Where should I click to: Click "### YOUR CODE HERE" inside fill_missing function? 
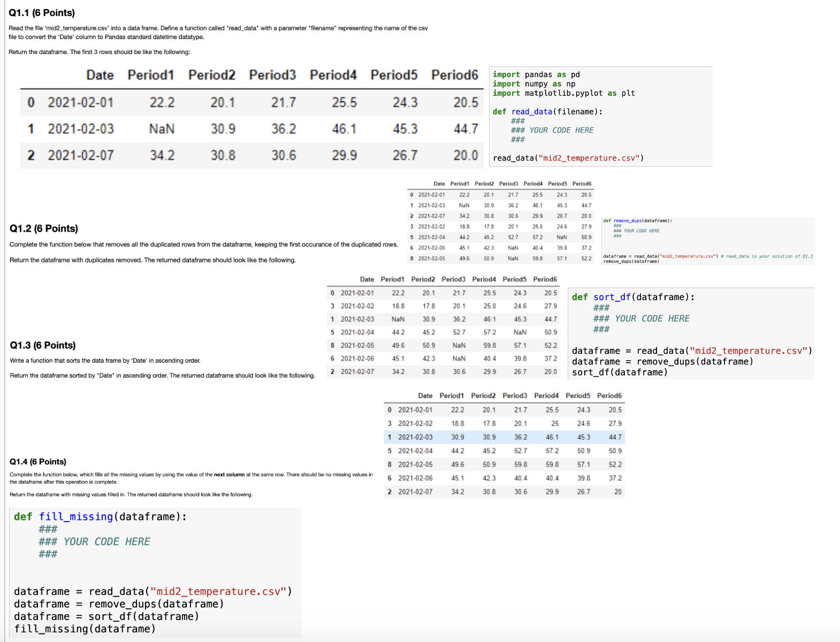[94, 541]
